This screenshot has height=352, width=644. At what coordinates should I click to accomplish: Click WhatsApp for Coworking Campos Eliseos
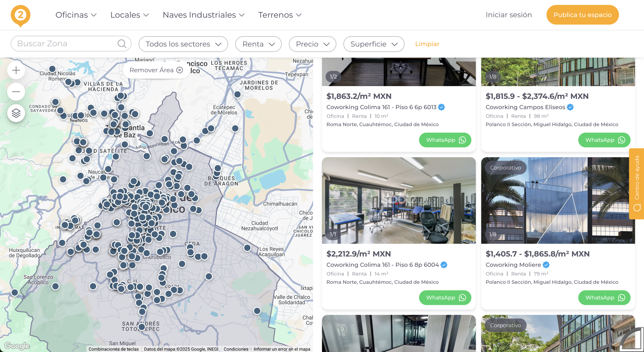pos(604,140)
